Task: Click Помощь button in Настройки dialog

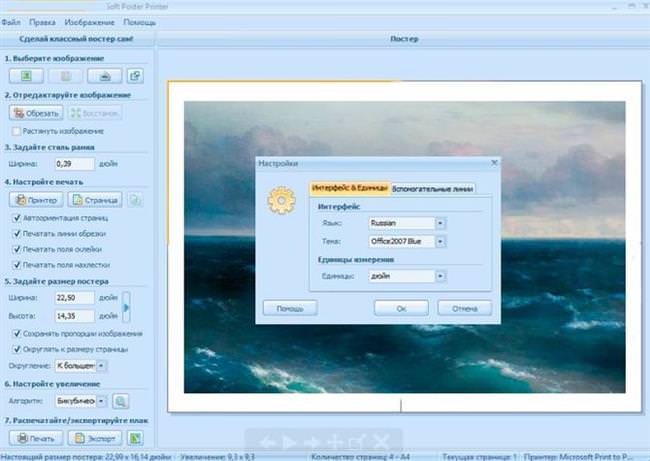Action: pyautogui.click(x=290, y=308)
